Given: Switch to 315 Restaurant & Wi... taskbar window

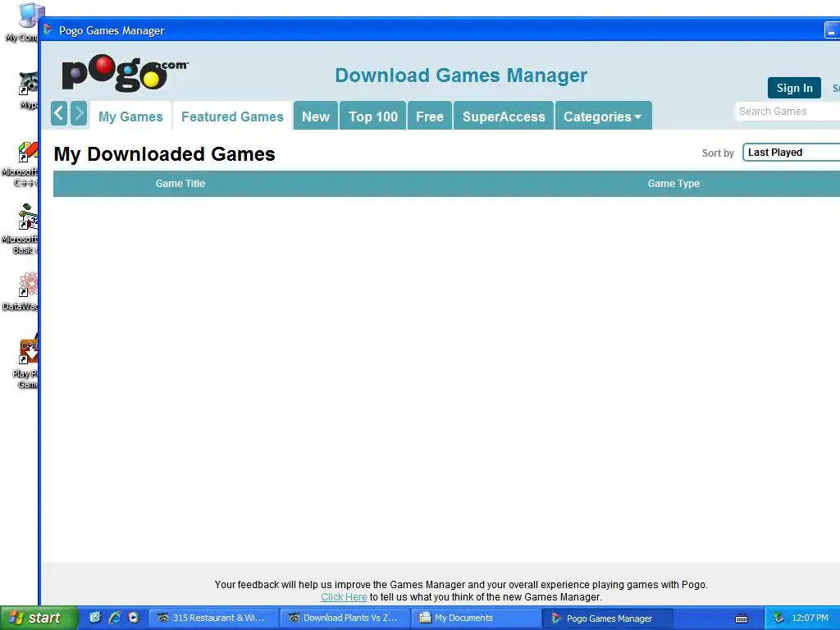Looking at the screenshot, I should [x=213, y=618].
